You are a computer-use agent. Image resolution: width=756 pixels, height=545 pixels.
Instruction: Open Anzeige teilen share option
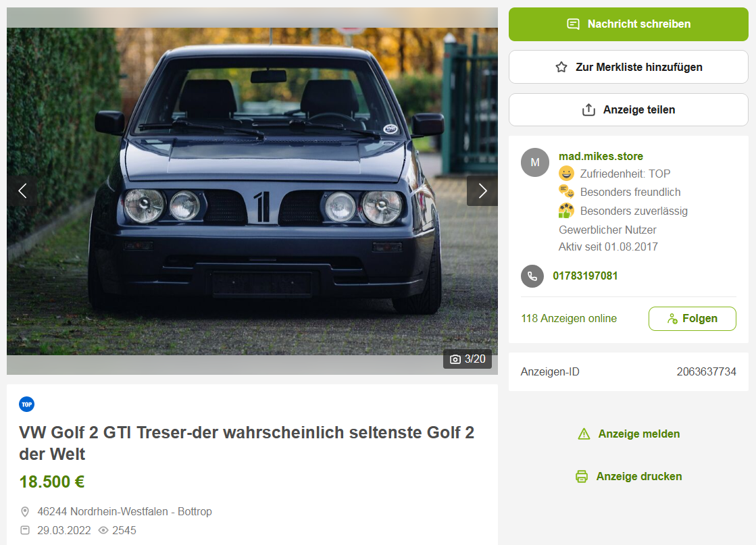pyautogui.click(x=628, y=110)
